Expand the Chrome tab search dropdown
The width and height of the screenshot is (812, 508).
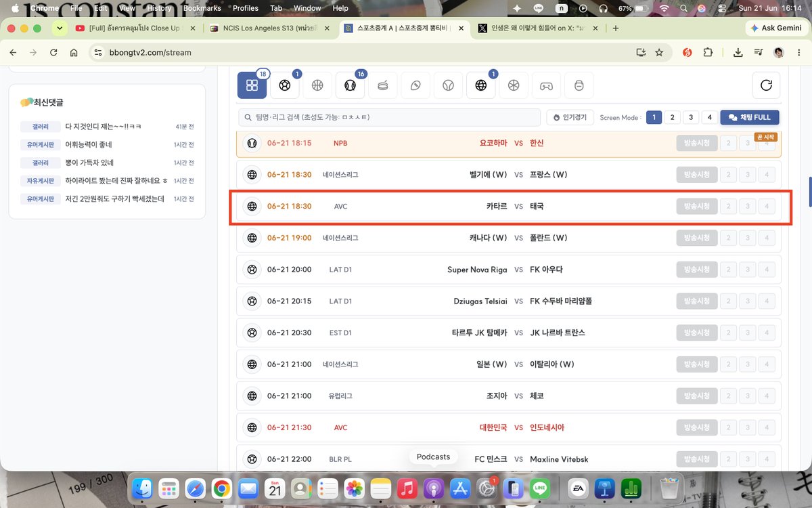pos(60,28)
